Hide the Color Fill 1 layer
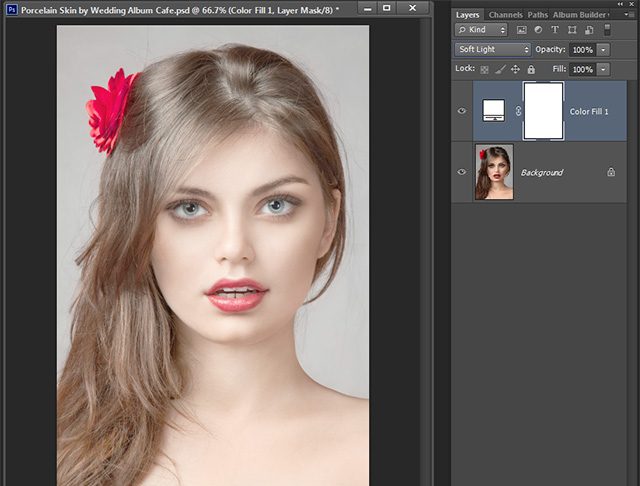This screenshot has width=640, height=486. click(x=462, y=111)
